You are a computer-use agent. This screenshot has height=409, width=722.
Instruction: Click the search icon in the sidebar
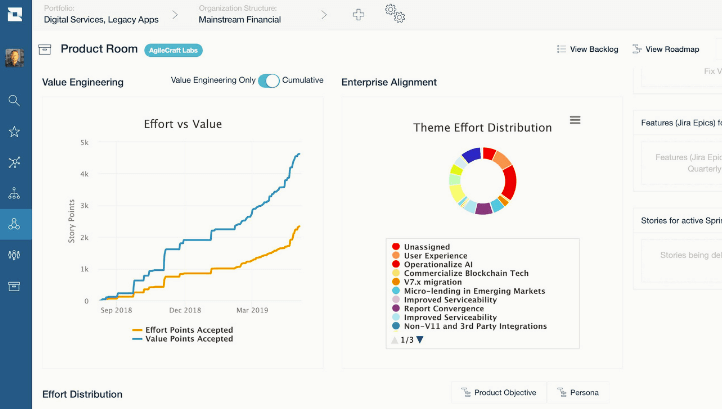(x=14, y=100)
